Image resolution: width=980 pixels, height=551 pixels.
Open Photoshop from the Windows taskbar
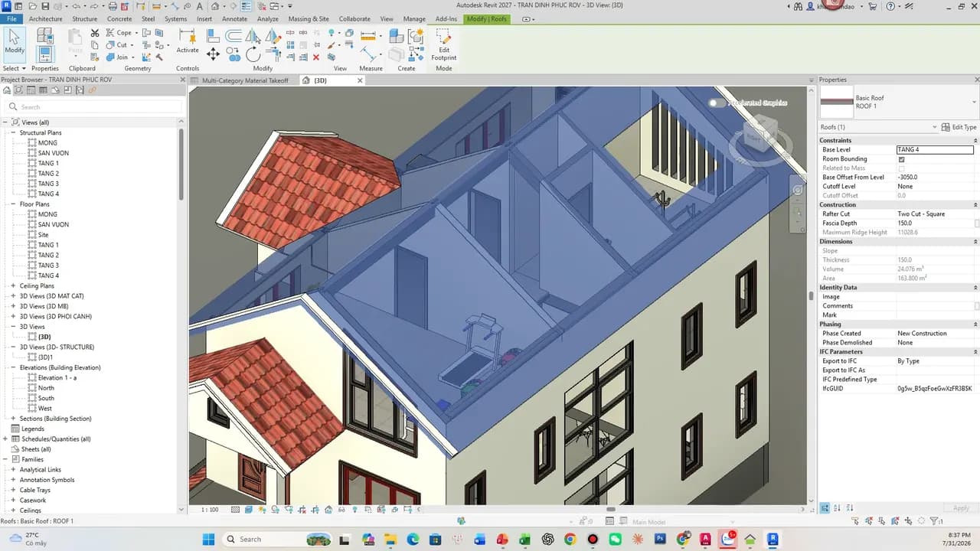[660, 540]
